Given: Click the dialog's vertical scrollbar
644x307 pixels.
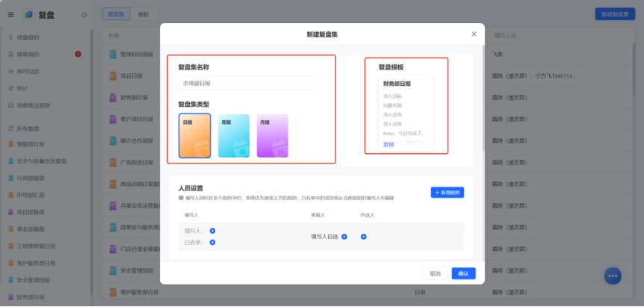Looking at the screenshot, I should [x=483, y=99].
